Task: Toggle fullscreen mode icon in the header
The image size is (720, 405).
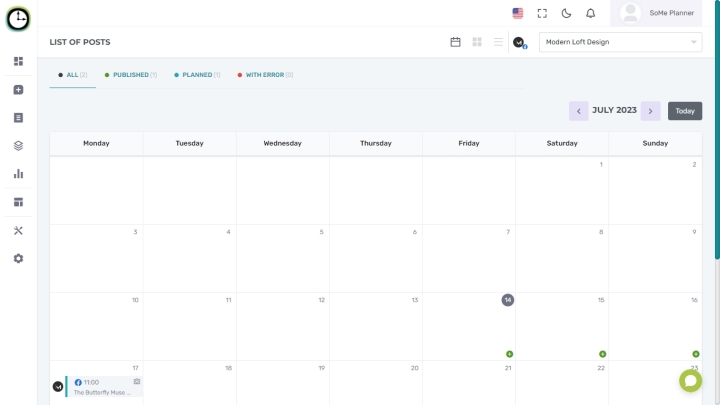Action: (x=542, y=13)
